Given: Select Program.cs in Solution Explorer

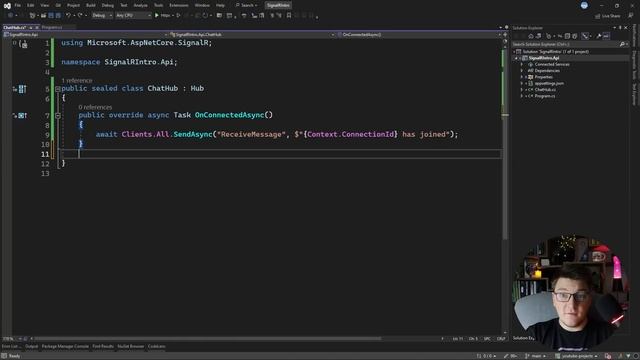Looking at the screenshot, I should [x=545, y=96].
